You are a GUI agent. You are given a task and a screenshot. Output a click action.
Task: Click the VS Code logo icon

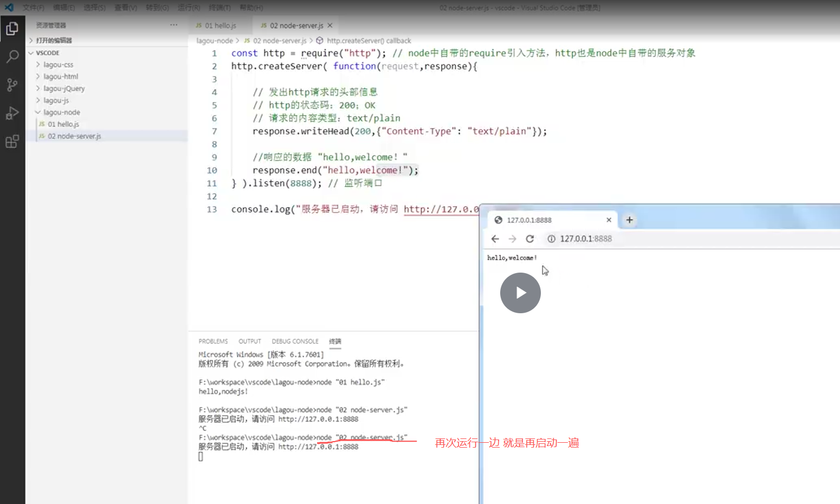point(9,8)
